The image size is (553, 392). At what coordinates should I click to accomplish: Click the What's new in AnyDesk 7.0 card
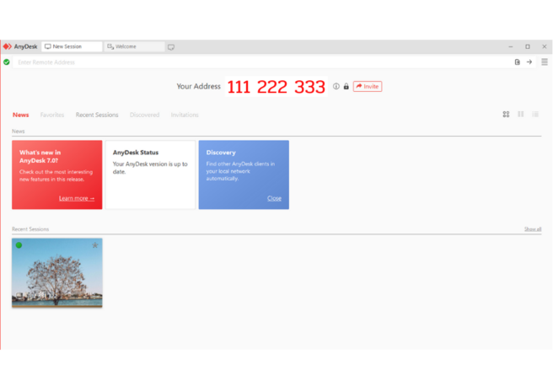(57, 175)
